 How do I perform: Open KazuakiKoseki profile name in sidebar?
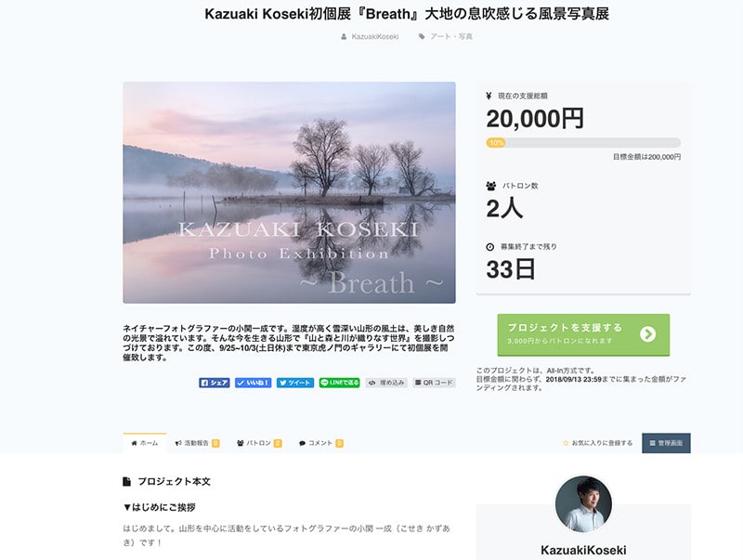(583, 550)
